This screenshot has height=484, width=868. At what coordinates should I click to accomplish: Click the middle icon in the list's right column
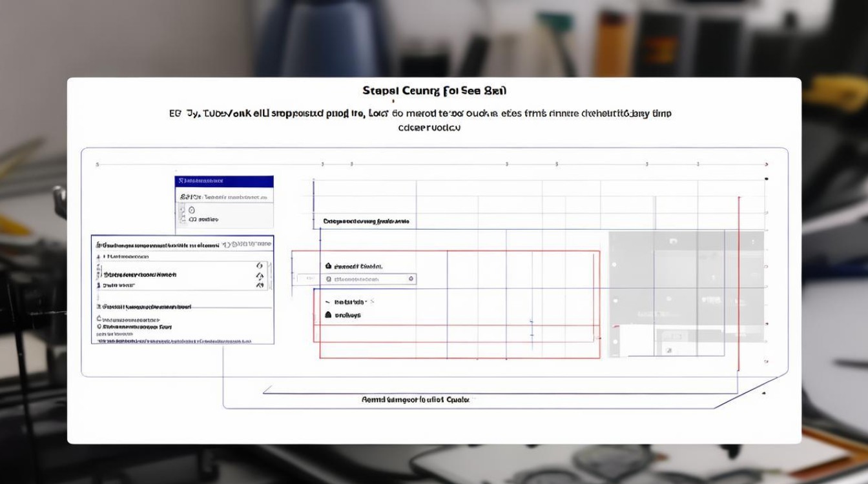(x=260, y=275)
